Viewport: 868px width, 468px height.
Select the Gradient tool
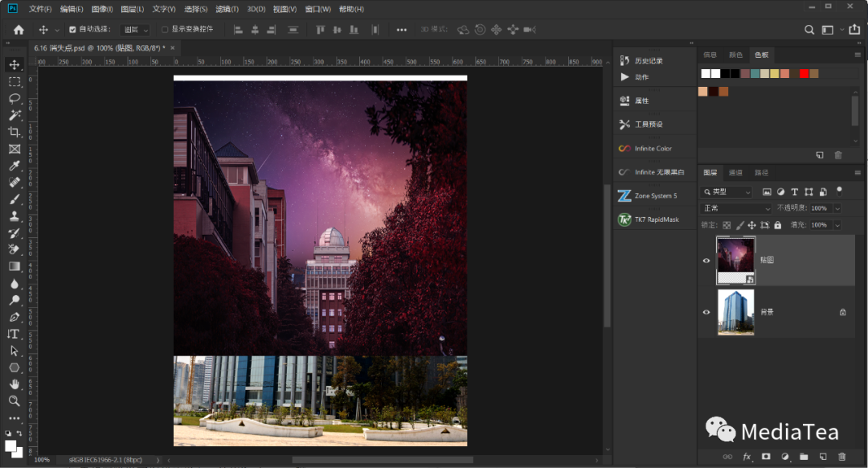(x=14, y=266)
